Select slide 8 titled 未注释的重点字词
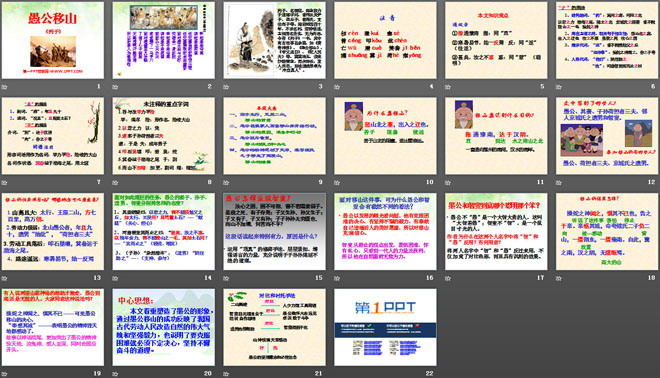The height and width of the screenshot is (378, 660). tap(163, 136)
